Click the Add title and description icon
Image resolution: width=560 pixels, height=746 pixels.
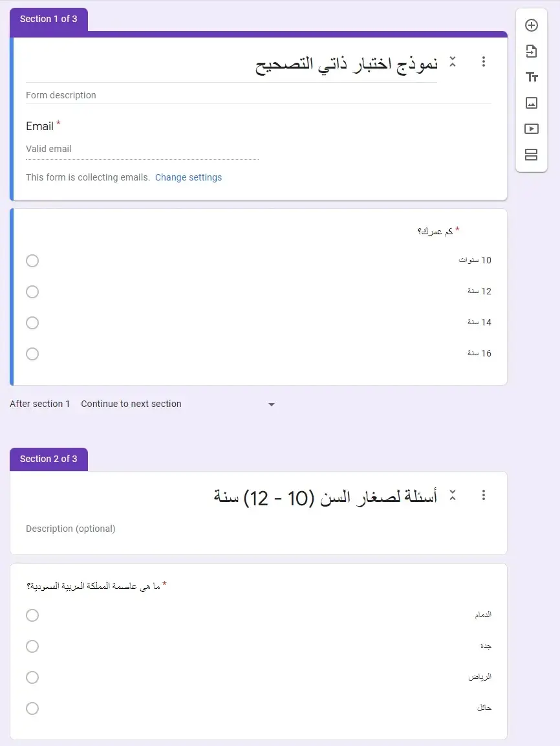click(531, 77)
